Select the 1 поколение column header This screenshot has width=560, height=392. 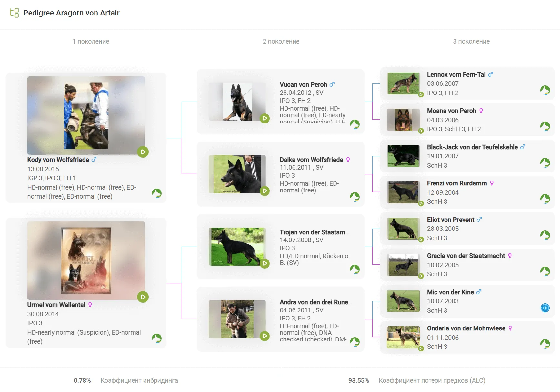[91, 41]
